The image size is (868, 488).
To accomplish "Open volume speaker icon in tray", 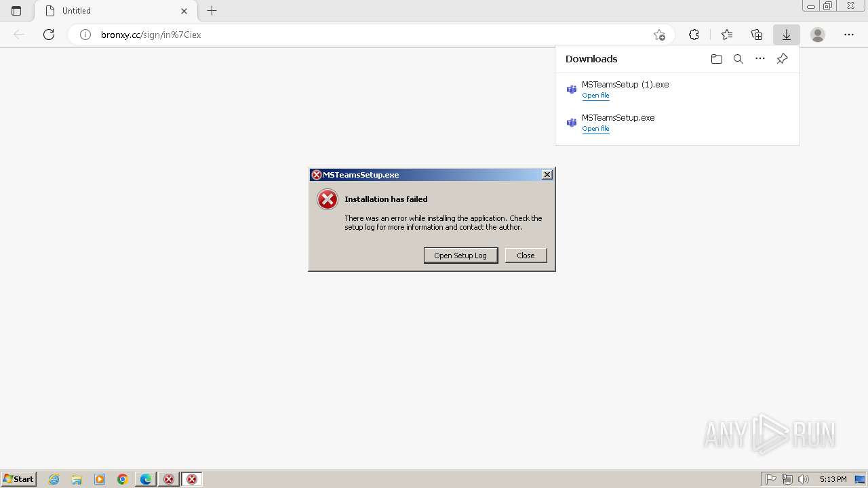I will tap(804, 479).
